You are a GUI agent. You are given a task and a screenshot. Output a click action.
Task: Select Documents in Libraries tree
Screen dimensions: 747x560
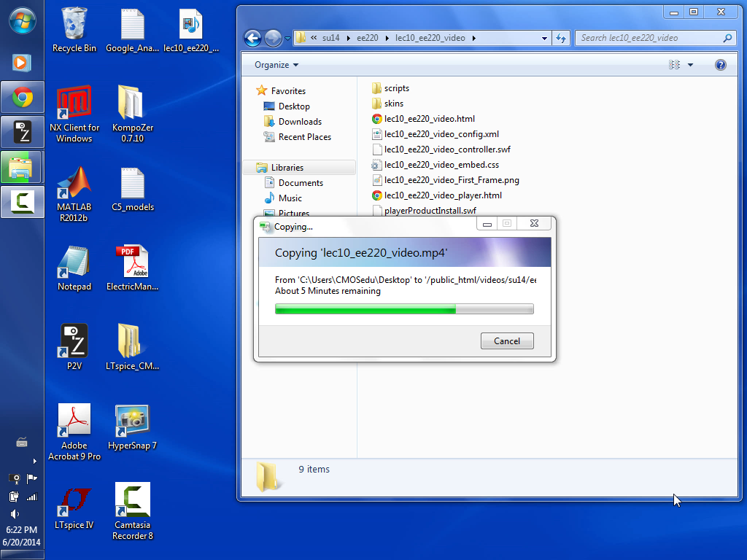301,183
